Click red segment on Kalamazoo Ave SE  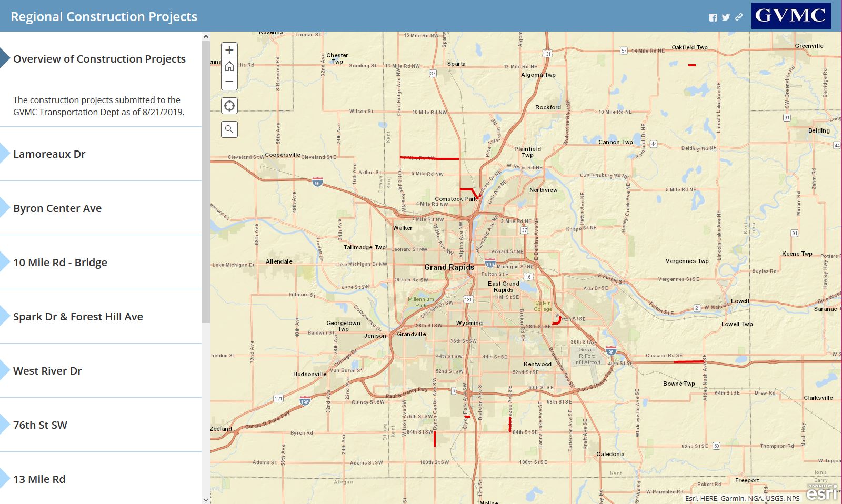tap(509, 424)
